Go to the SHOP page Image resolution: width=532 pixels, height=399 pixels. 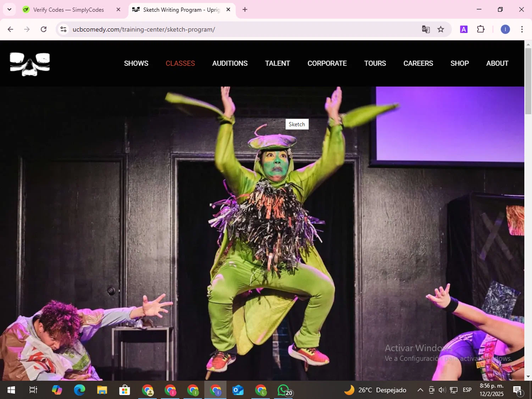460,63
